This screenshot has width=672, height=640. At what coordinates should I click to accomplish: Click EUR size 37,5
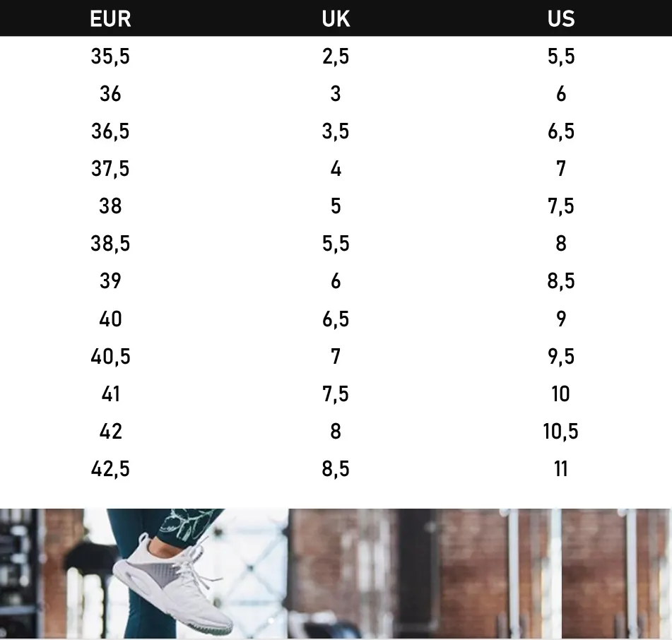[x=110, y=169]
